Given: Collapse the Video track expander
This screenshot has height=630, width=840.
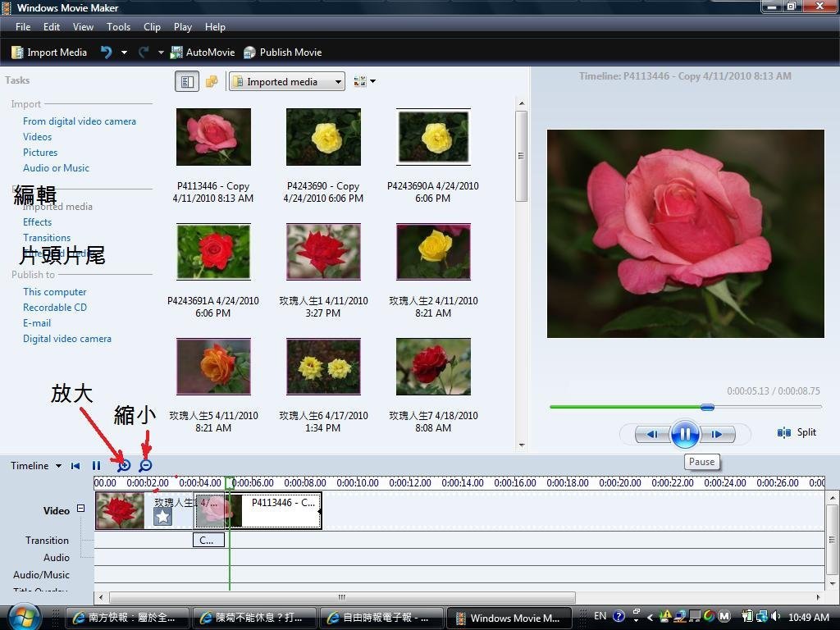Looking at the screenshot, I should coord(81,508).
